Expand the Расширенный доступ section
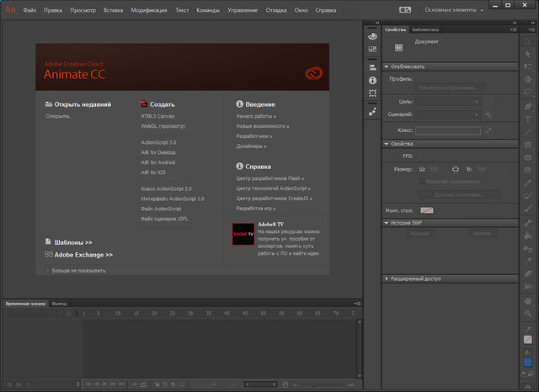 tap(387, 278)
